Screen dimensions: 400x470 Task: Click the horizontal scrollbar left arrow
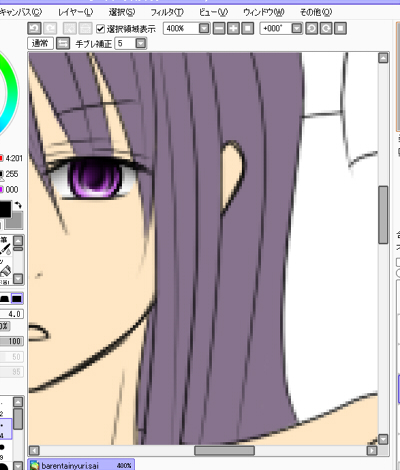click(34, 451)
